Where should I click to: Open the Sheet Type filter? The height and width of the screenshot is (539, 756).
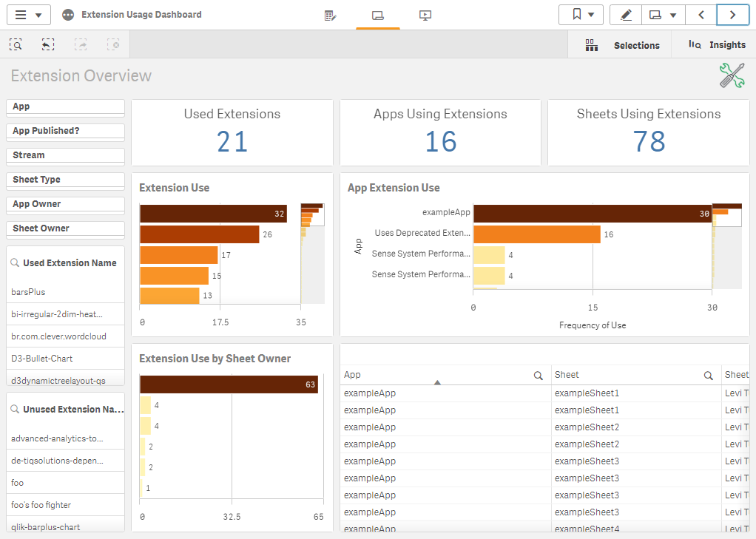tap(66, 180)
